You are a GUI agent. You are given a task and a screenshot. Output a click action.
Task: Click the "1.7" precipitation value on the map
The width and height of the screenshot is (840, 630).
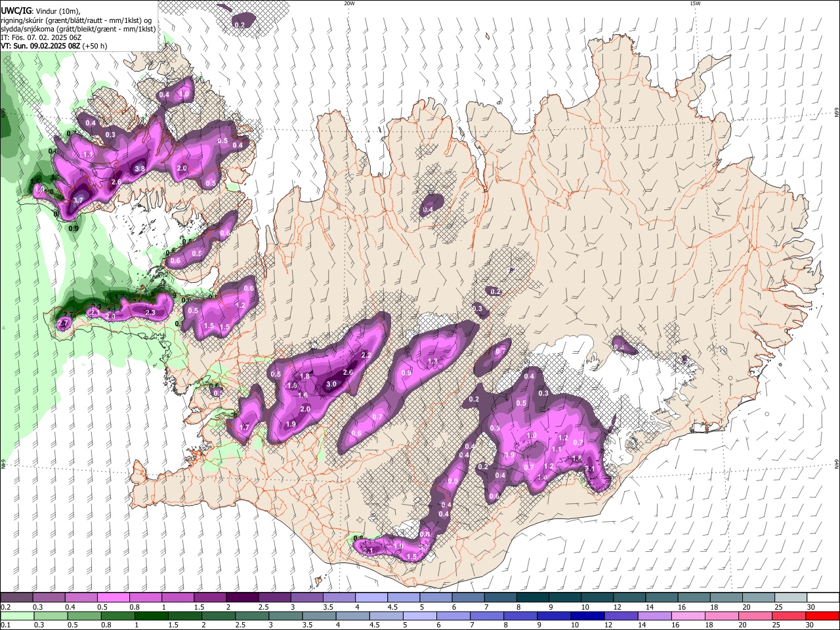(x=245, y=427)
